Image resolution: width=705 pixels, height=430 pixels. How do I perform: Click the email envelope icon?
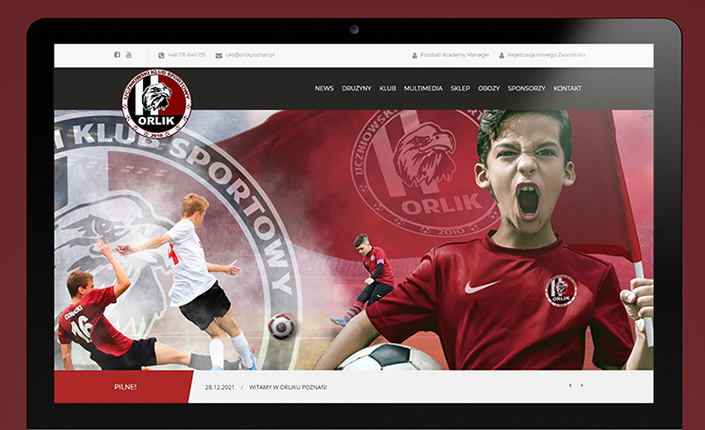[x=219, y=55]
